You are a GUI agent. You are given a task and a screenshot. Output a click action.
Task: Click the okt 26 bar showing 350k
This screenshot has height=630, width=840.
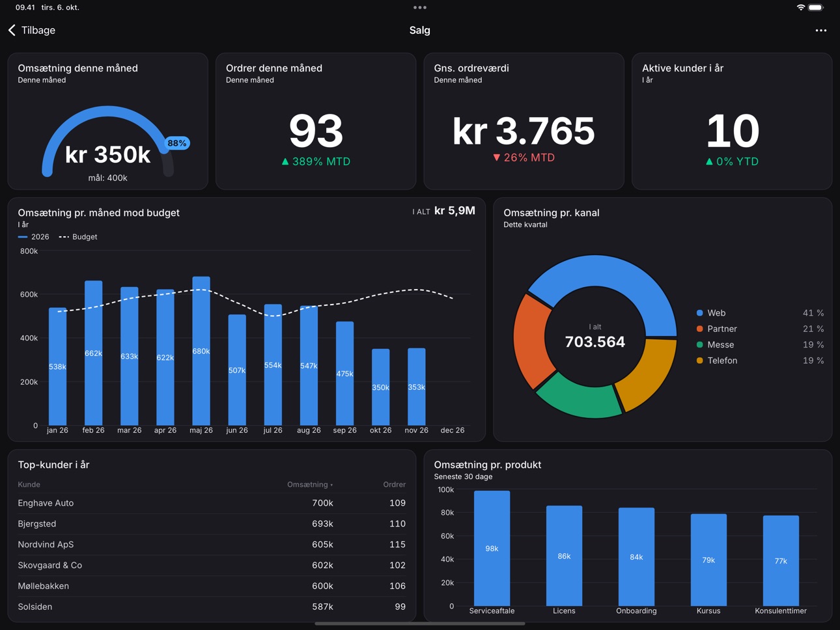(381, 387)
